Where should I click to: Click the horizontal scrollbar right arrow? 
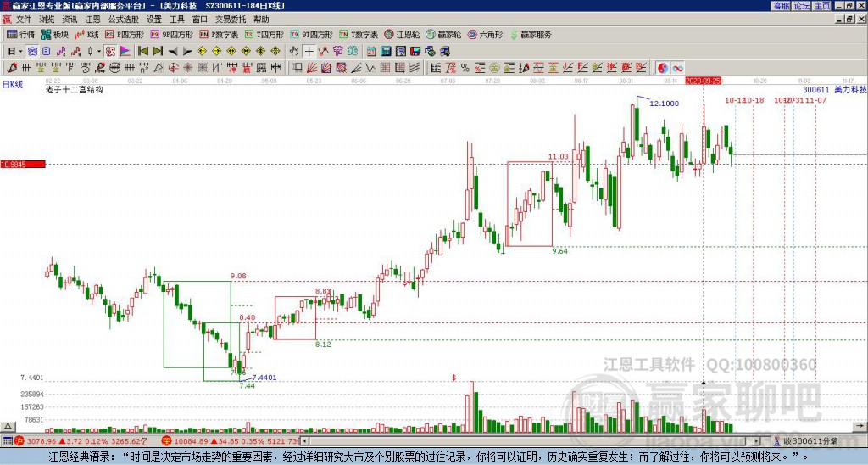[757, 441]
